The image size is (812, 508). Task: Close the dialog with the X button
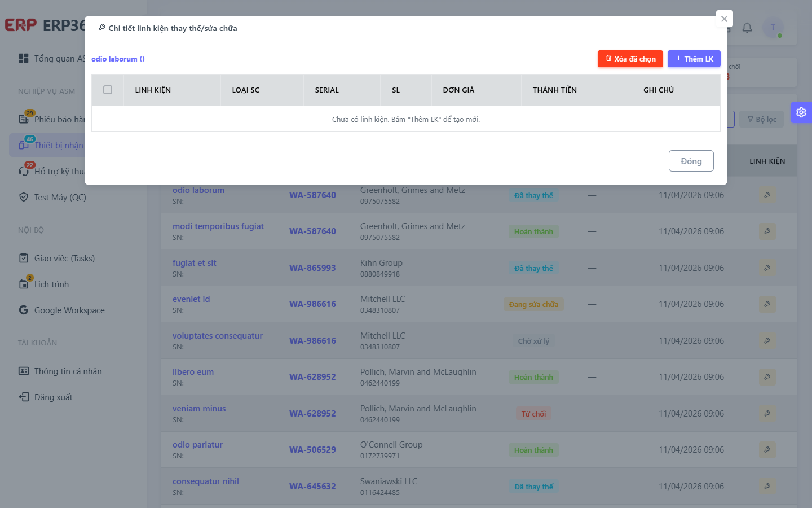(x=724, y=19)
